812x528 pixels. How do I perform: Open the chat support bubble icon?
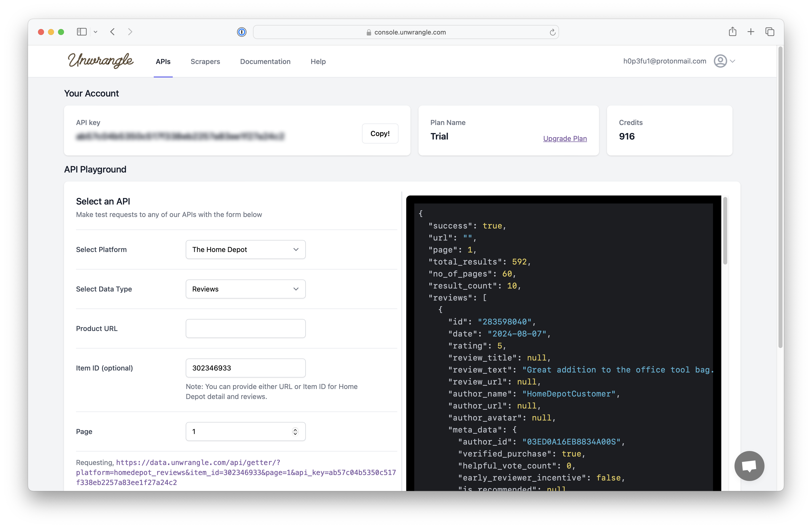click(x=749, y=466)
